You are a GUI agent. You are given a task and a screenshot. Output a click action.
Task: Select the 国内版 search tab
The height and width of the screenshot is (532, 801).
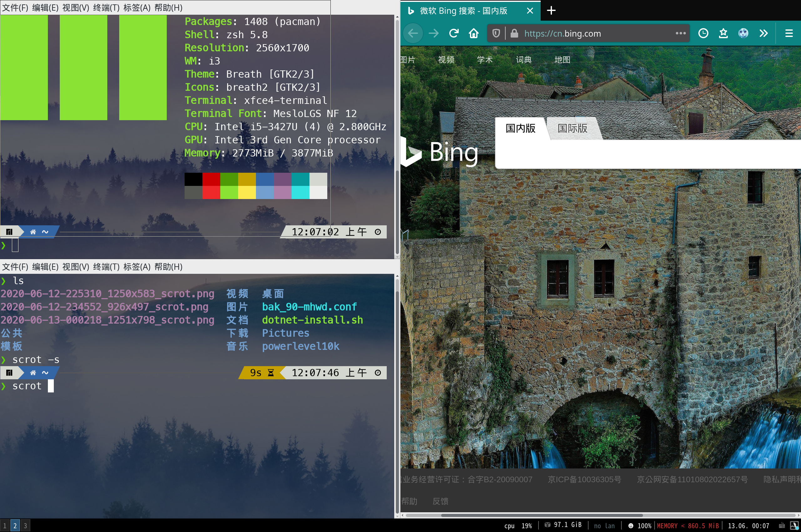click(520, 128)
